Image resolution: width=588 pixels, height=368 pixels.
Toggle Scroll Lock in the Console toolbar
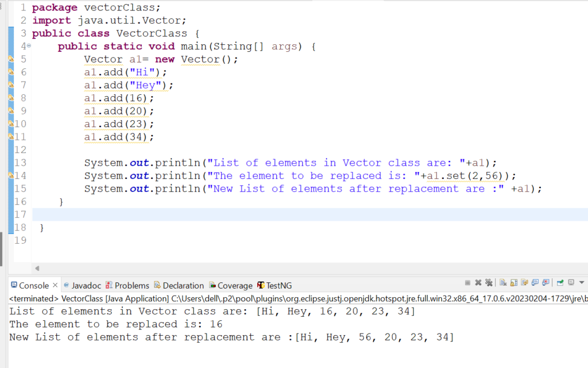click(x=514, y=283)
